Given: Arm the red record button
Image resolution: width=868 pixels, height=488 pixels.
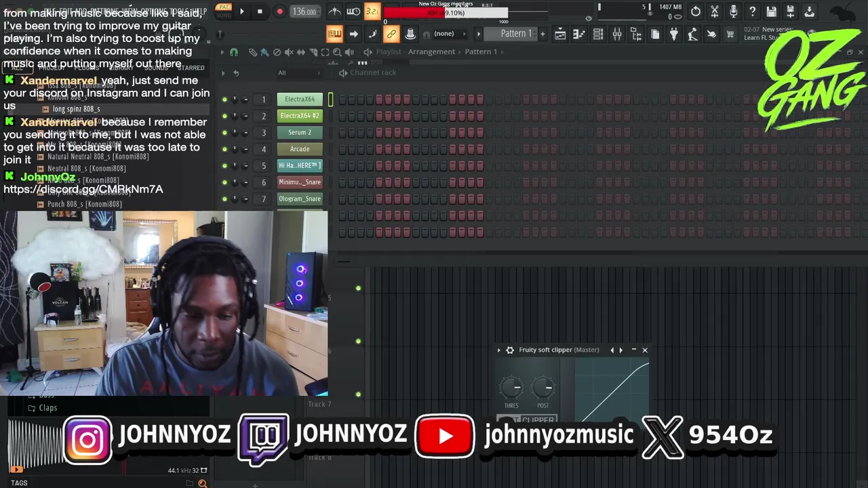Looking at the screenshot, I should tap(279, 12).
